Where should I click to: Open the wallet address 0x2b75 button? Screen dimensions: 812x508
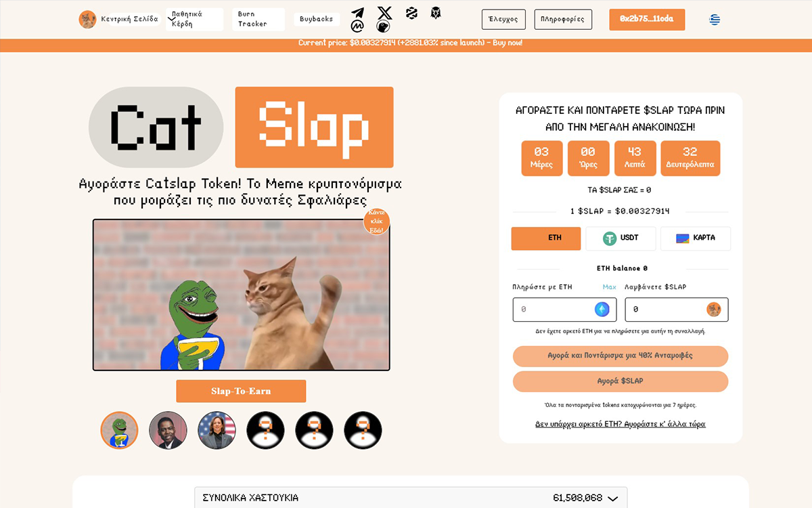tap(647, 19)
